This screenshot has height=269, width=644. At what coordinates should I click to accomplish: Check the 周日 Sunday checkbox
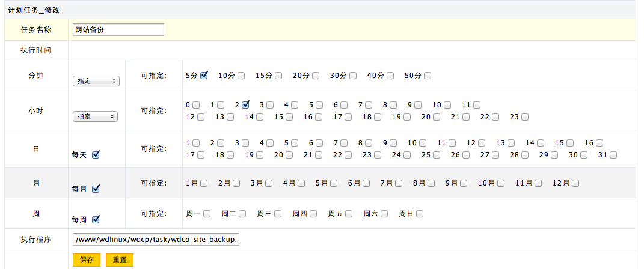[x=420, y=214]
